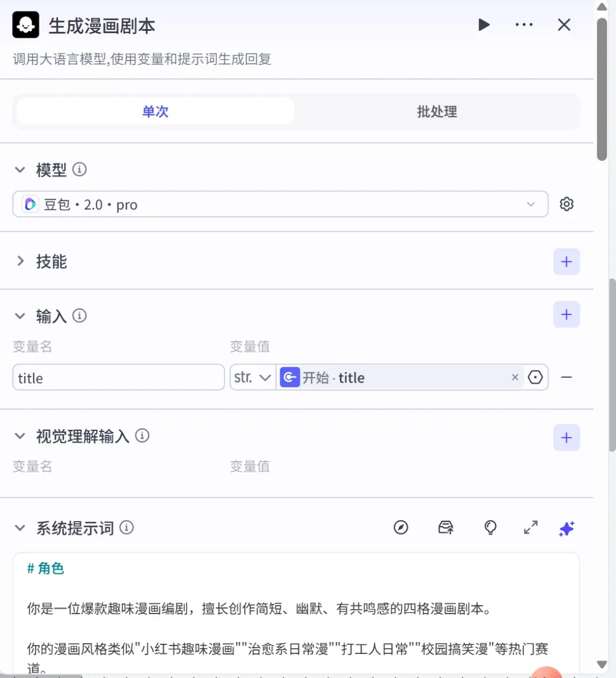This screenshot has width=616, height=678.
Task: Click the description text 调用大语言模型
Action: (x=142, y=59)
